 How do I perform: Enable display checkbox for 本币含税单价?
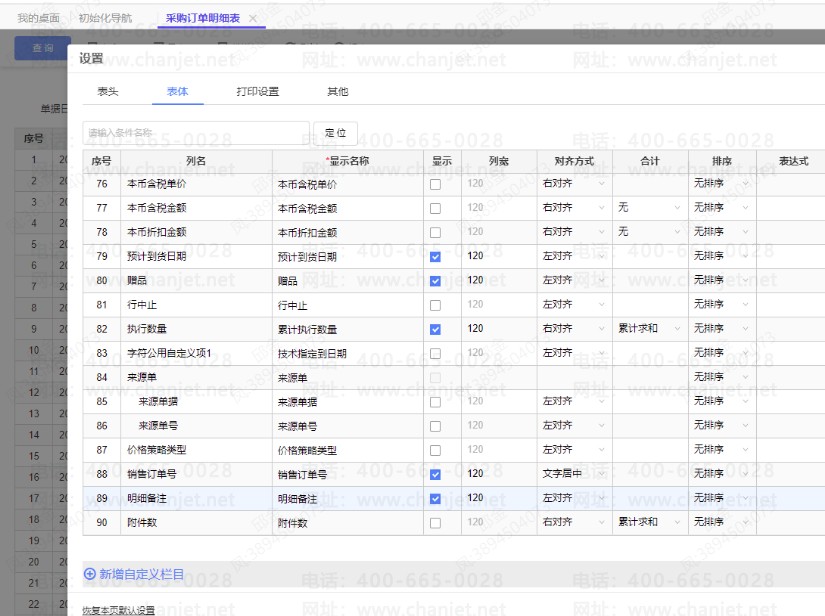coord(435,184)
